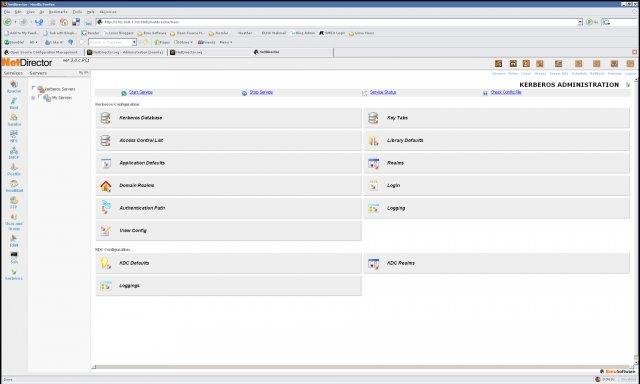
Task: Switch to NetDirector.org Administration browser tab
Action: 126,52
